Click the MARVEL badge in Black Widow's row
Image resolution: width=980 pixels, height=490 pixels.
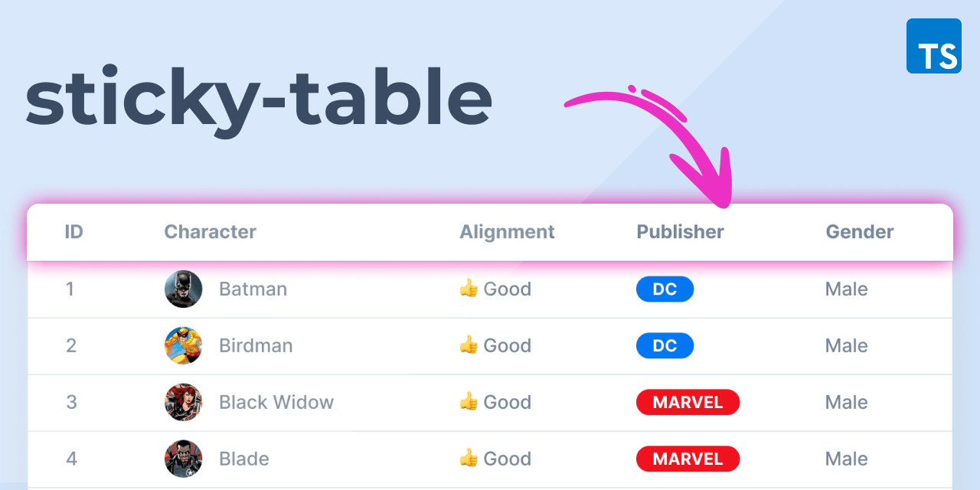[688, 402]
